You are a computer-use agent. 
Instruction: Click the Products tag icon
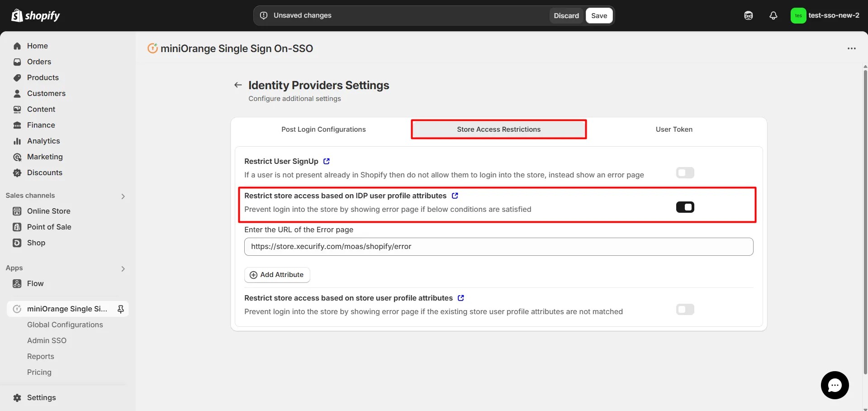(x=17, y=78)
